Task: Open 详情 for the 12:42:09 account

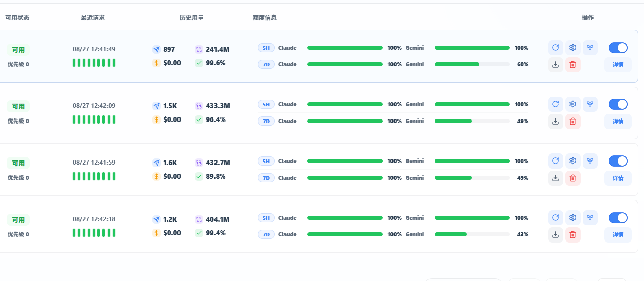Action: (618, 122)
